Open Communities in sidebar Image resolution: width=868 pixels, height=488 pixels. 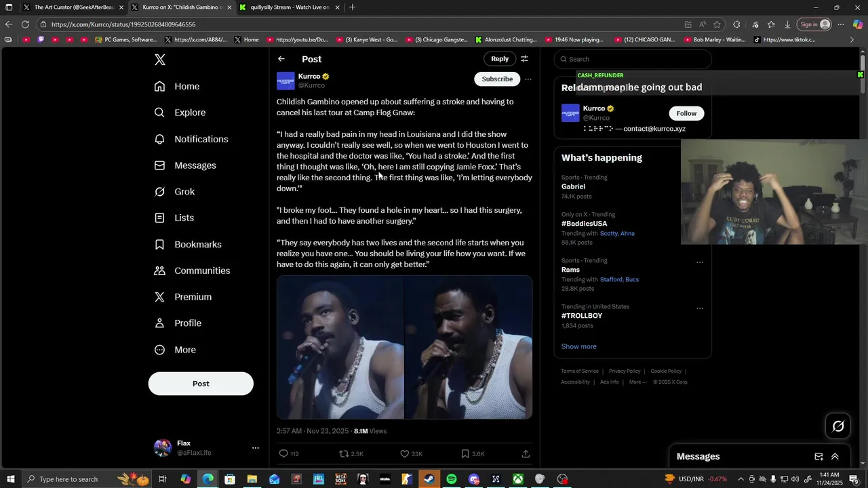click(x=192, y=270)
